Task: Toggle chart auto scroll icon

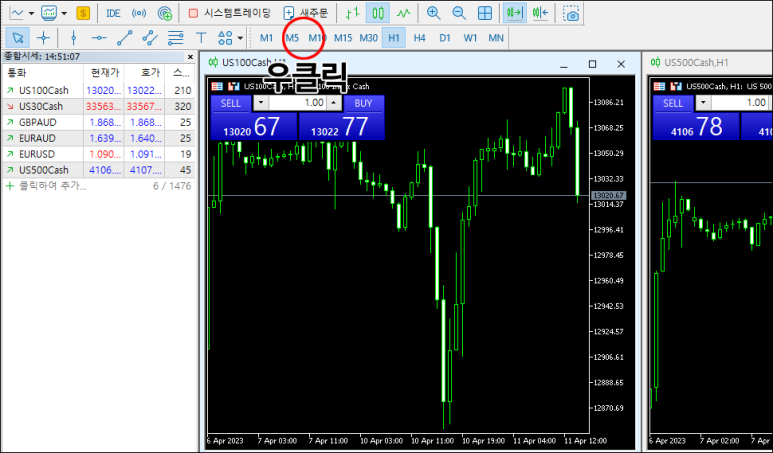Action: click(514, 13)
